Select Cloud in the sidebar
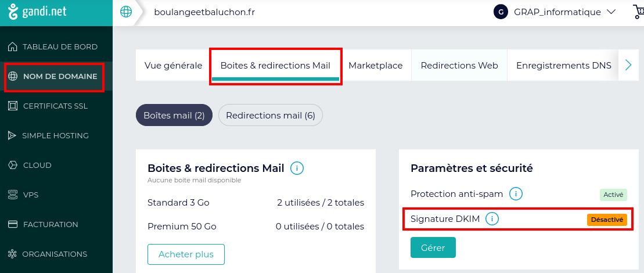 pyautogui.click(x=37, y=165)
